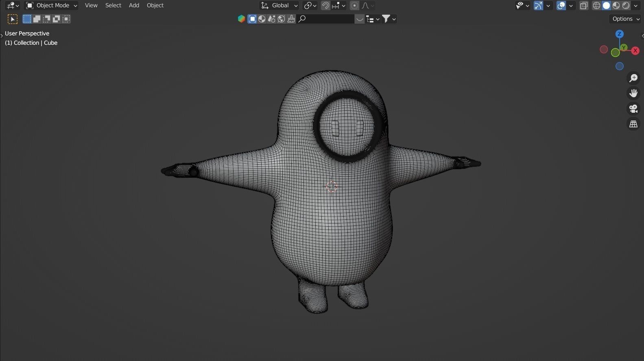Screen dimensions: 644x361
Task: Toggle X-ray mode
Action: [x=584, y=5]
